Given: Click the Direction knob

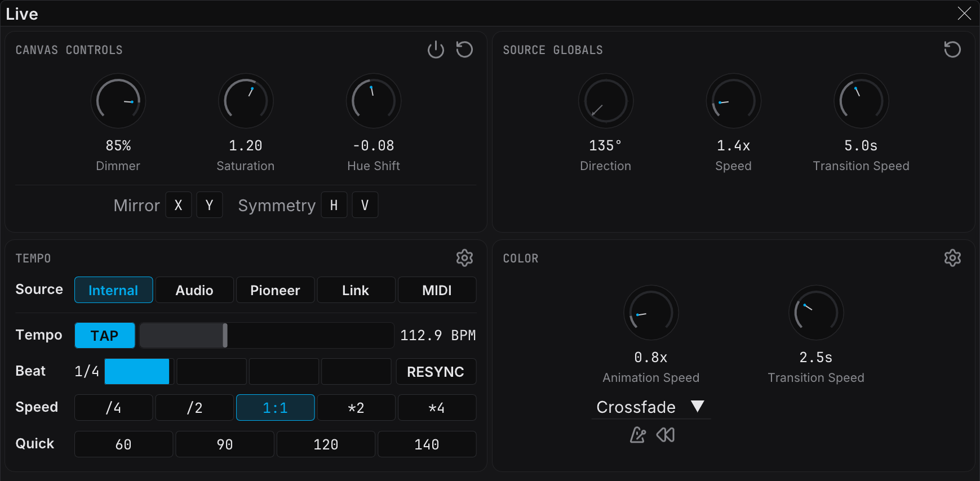Looking at the screenshot, I should pyautogui.click(x=606, y=101).
